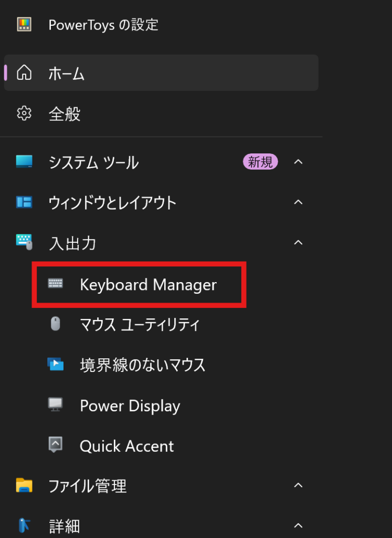Collapse the ファイル管理 section chevron

299,485
